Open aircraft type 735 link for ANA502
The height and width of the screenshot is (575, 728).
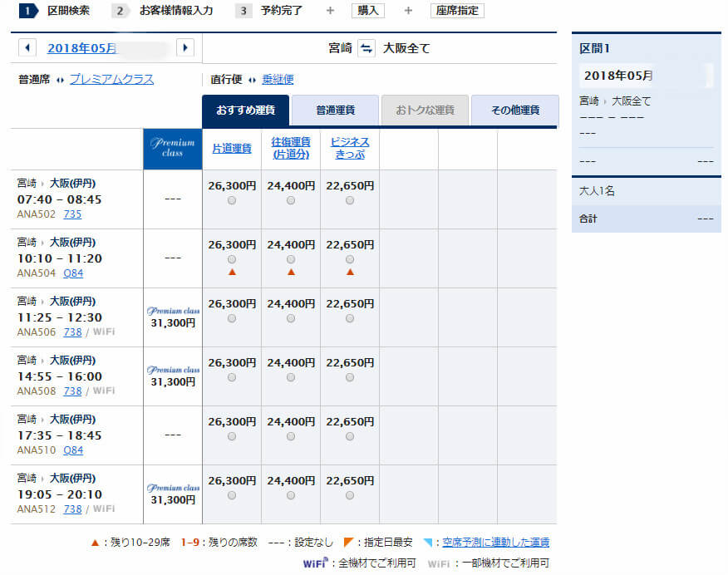(72, 214)
